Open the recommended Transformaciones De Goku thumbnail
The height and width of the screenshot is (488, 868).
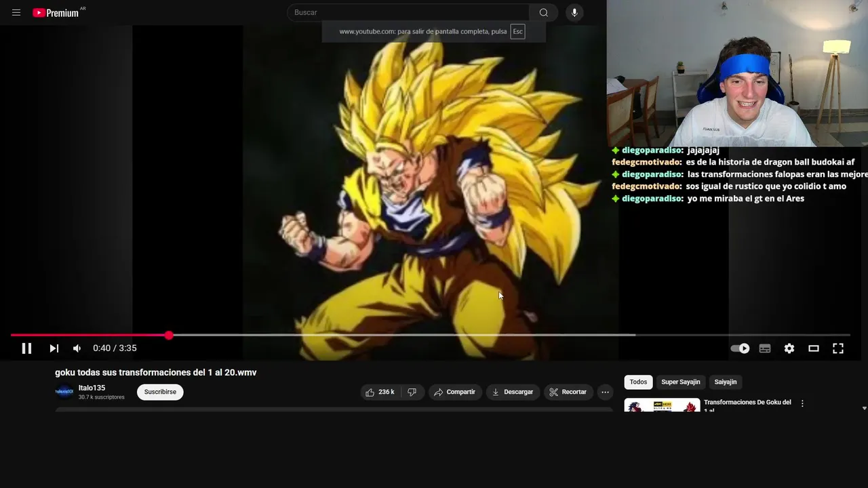663,405
